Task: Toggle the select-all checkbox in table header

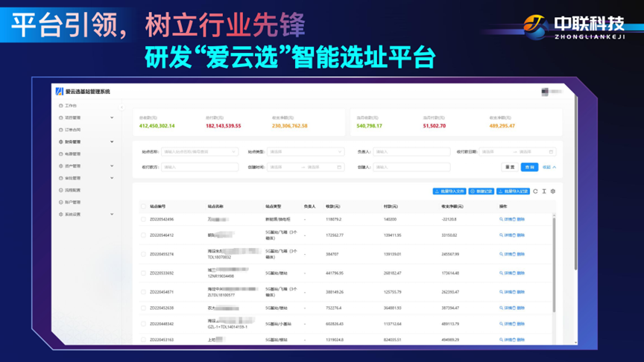Action: pyautogui.click(x=143, y=206)
